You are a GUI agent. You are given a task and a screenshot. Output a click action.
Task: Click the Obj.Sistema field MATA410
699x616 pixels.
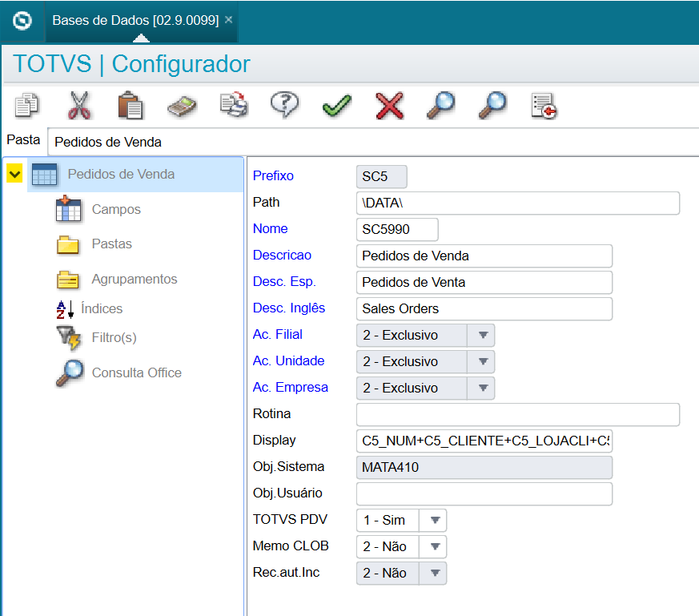click(484, 467)
